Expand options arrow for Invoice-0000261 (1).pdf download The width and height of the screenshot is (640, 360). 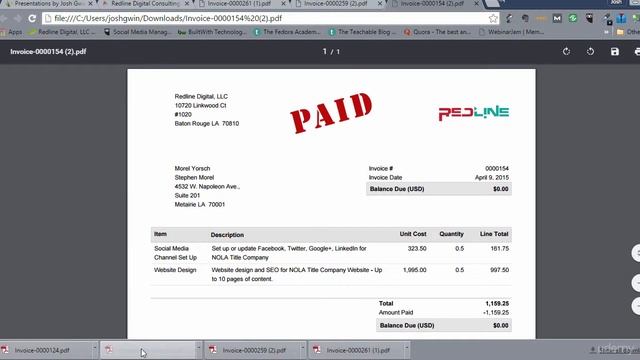pyautogui.click(x=407, y=348)
